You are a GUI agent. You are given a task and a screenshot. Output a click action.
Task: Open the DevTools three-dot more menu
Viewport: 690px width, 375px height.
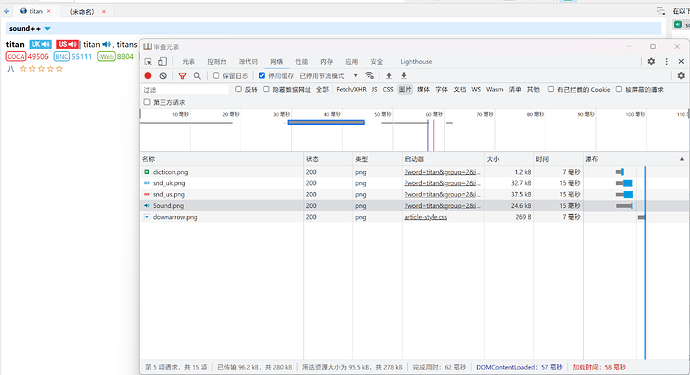667,62
